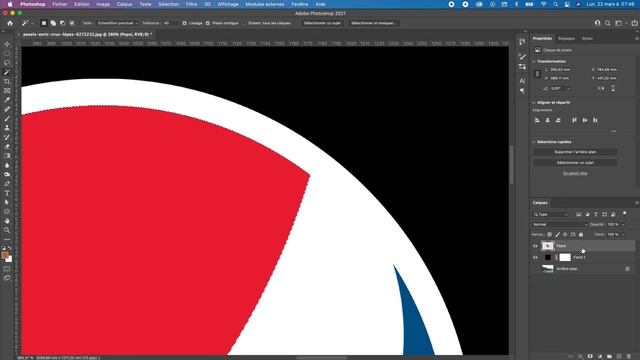Click Sélectionner un sujet in options bar
This screenshot has width=640, height=360.
click(x=322, y=23)
